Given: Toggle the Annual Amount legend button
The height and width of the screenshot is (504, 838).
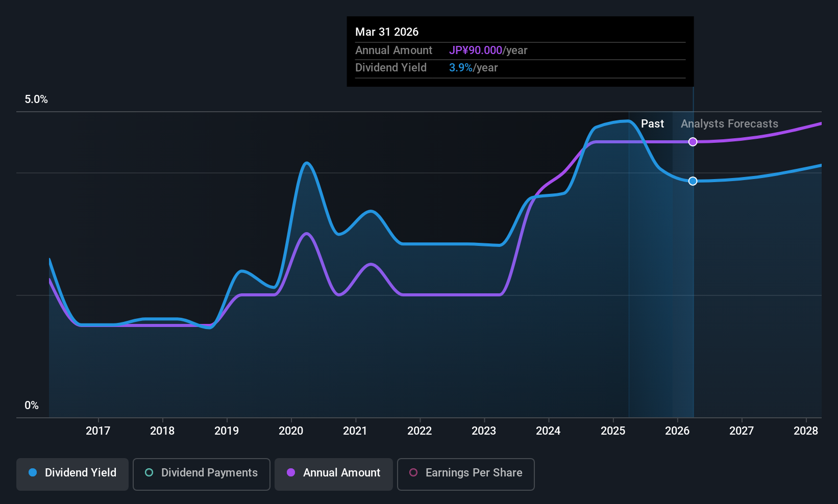Looking at the screenshot, I should coord(334,474).
